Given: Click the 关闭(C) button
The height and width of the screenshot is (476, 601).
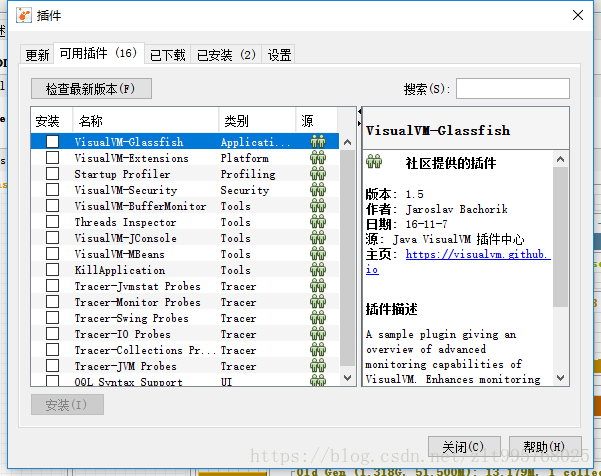Looking at the screenshot, I should (x=464, y=446).
